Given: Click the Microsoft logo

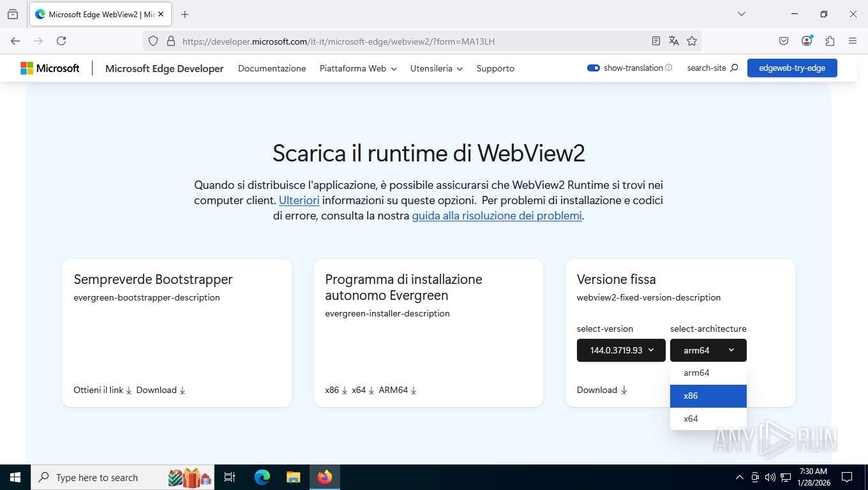Looking at the screenshot, I should coord(50,68).
